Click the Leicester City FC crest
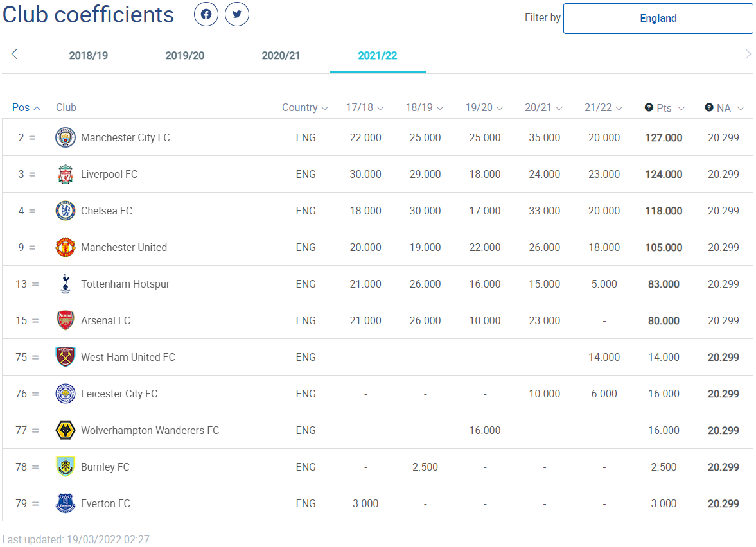The width and height of the screenshot is (756, 547). [x=66, y=394]
